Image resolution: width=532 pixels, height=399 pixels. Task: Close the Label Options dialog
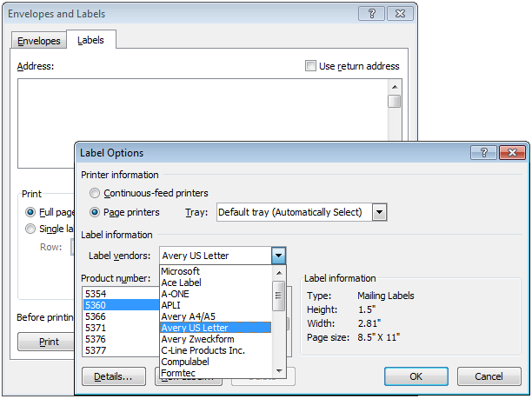(512, 153)
